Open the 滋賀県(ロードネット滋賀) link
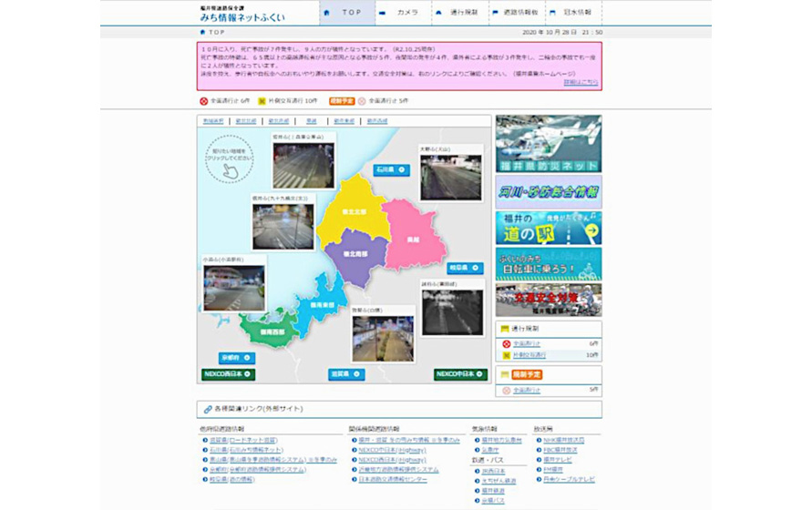This screenshot has width=812, height=510. coord(243,440)
